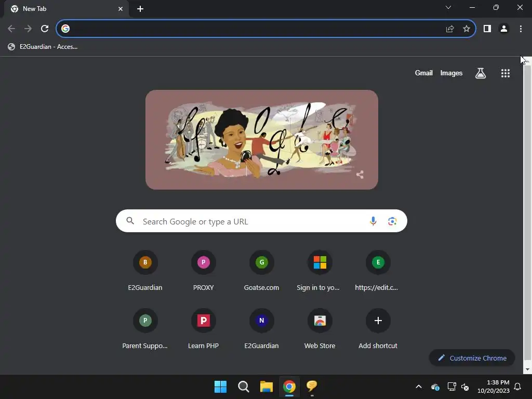Open Chrome three-dot menu
The height and width of the screenshot is (399, 532).
click(521, 29)
